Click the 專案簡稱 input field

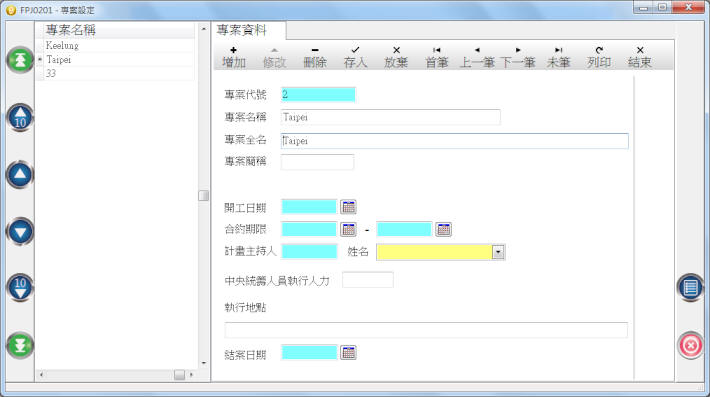pyautogui.click(x=317, y=162)
